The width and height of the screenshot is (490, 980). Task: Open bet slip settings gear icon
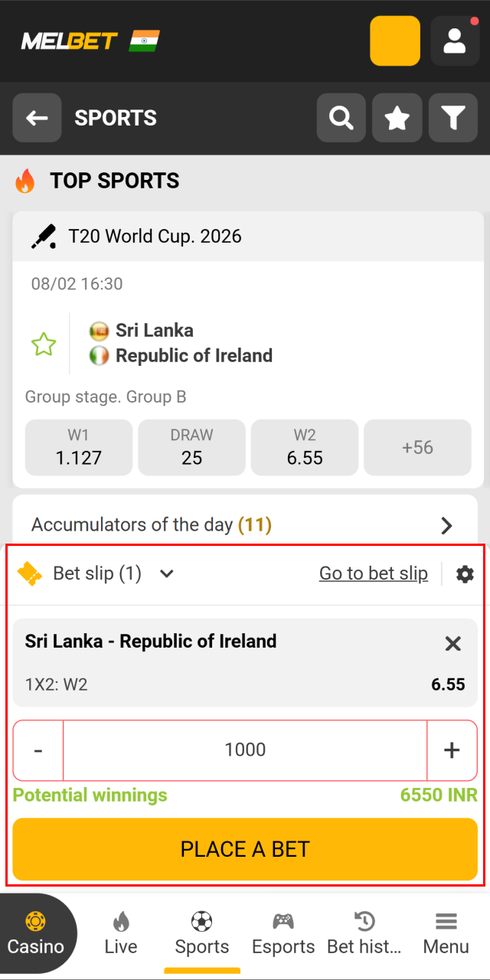[465, 573]
